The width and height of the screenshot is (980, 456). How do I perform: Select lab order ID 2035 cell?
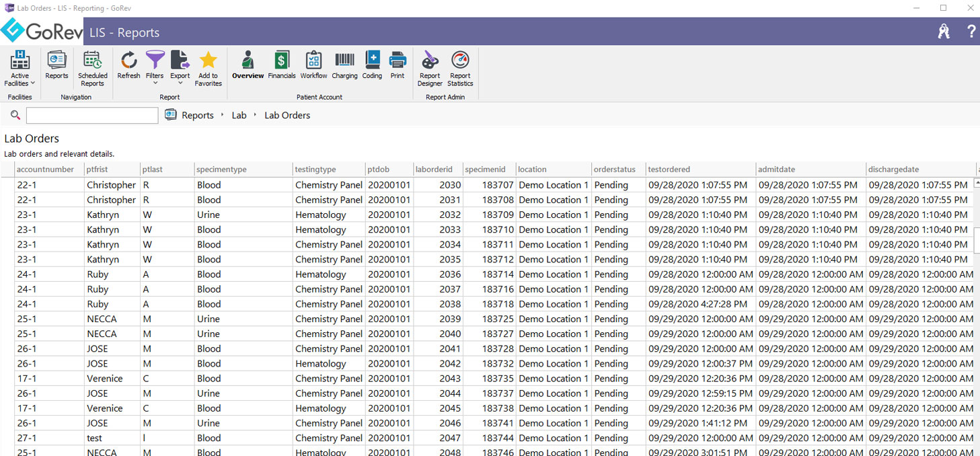(439, 260)
